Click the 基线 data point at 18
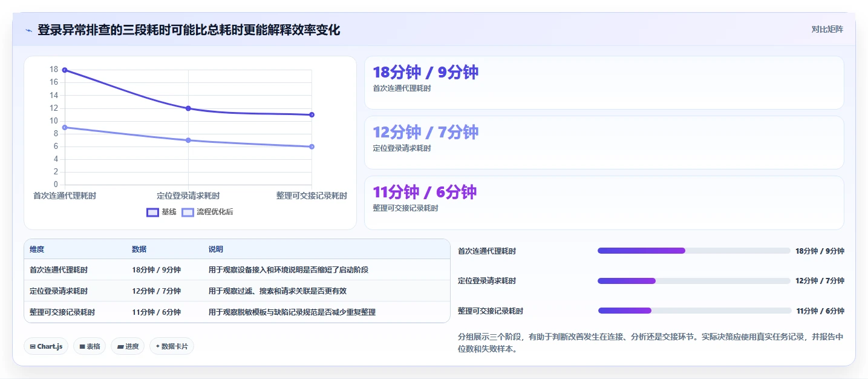 pyautogui.click(x=65, y=70)
